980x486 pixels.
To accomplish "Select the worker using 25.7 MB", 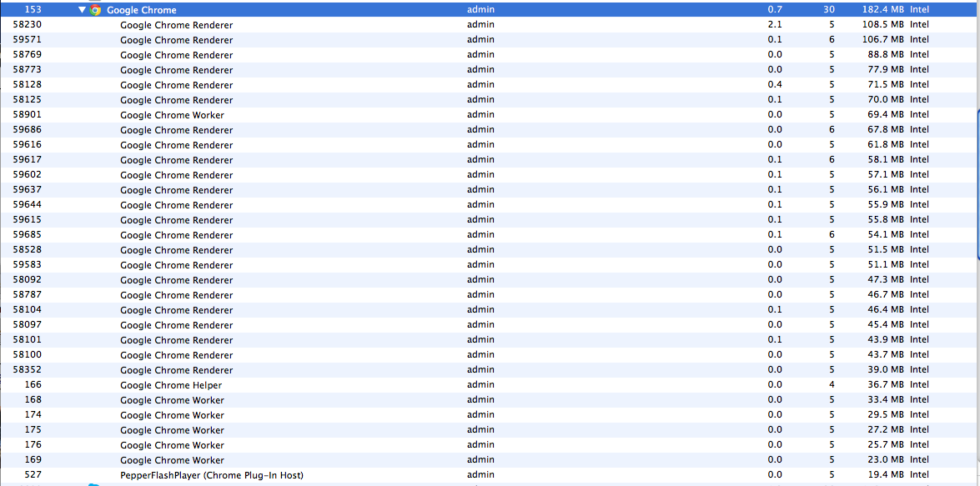I will 490,445.
